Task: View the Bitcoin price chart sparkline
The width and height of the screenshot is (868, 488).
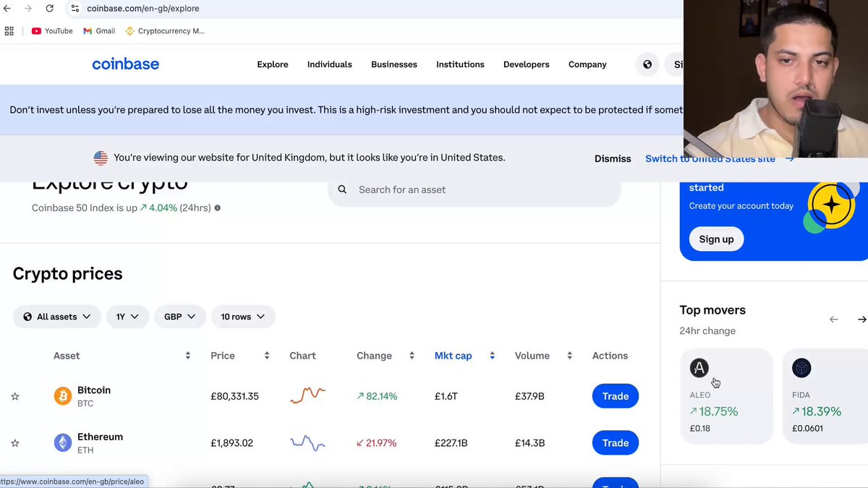Action: (308, 395)
